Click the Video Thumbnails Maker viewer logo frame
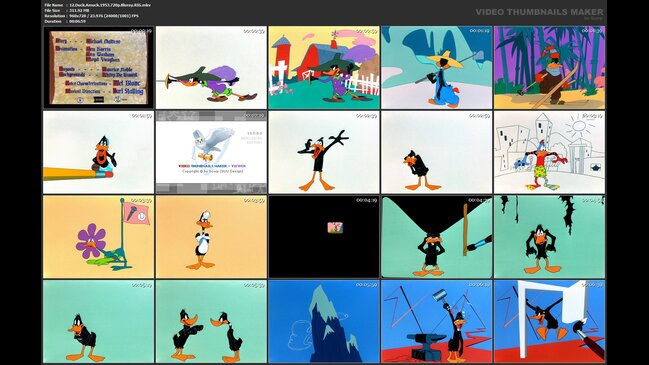Image resolution: width=649 pixels, height=365 pixels. [211, 152]
